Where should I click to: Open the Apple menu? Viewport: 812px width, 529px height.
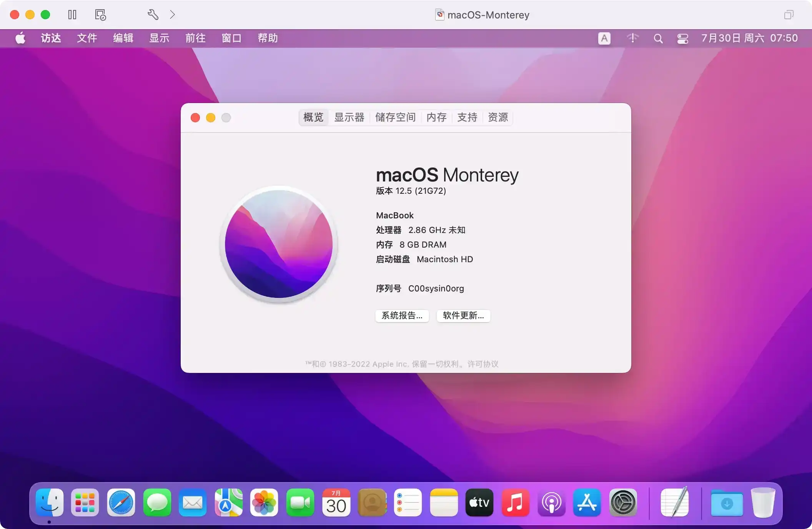[20, 38]
